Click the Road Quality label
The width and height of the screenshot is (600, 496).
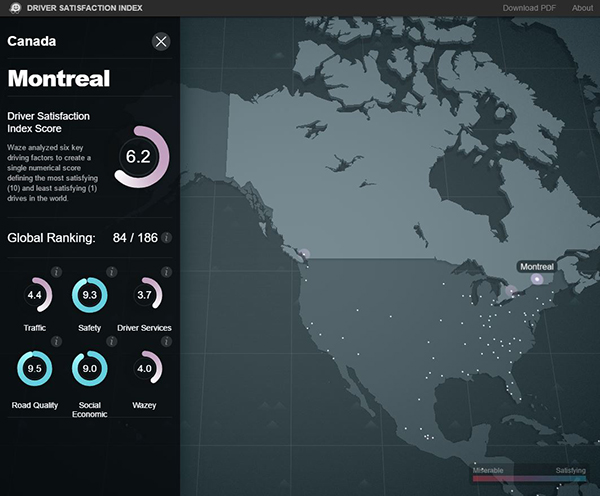click(x=35, y=405)
